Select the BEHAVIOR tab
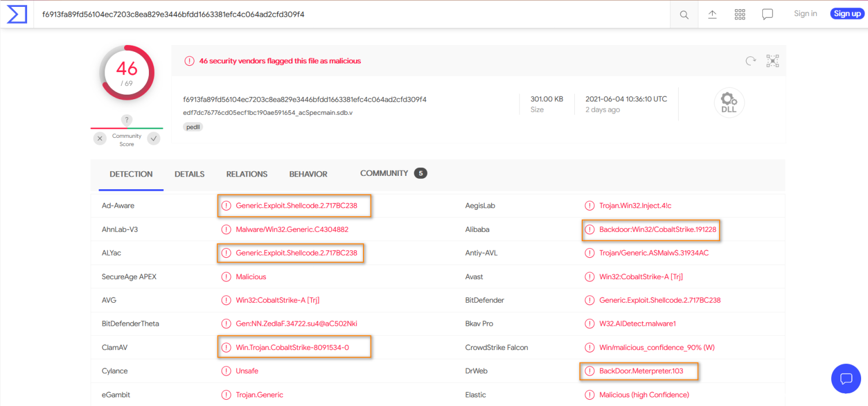Image resolution: width=868 pixels, height=406 pixels. point(308,174)
